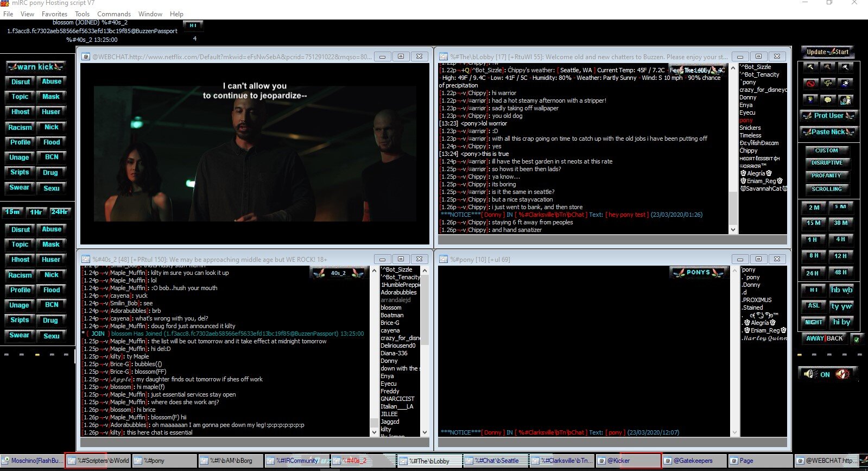Click scroll-up arrow of the 40s_2 chat

click(373, 270)
